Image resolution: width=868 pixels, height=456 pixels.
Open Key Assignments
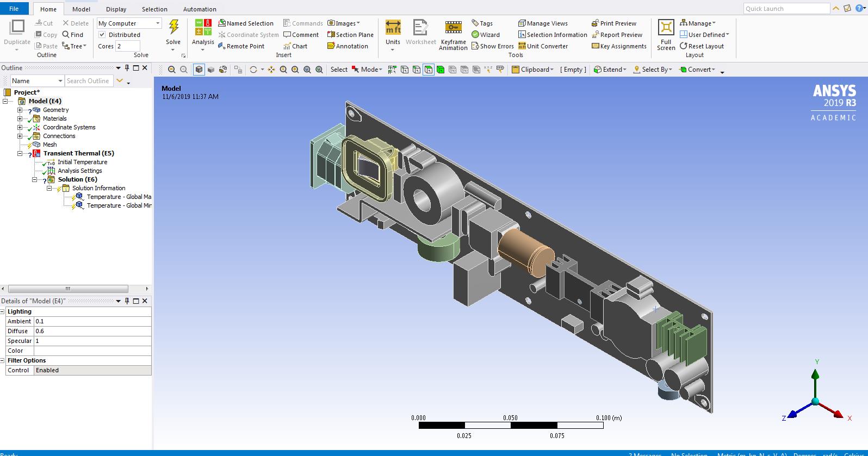619,46
